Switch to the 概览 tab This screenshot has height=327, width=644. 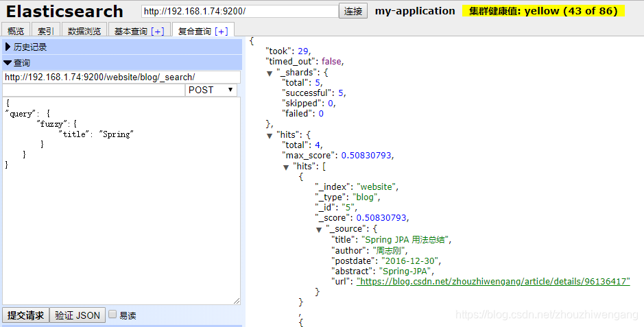16,31
